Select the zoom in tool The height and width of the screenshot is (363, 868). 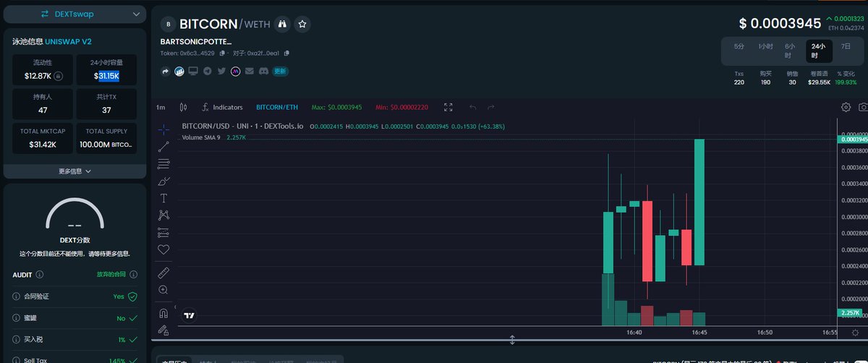(163, 289)
